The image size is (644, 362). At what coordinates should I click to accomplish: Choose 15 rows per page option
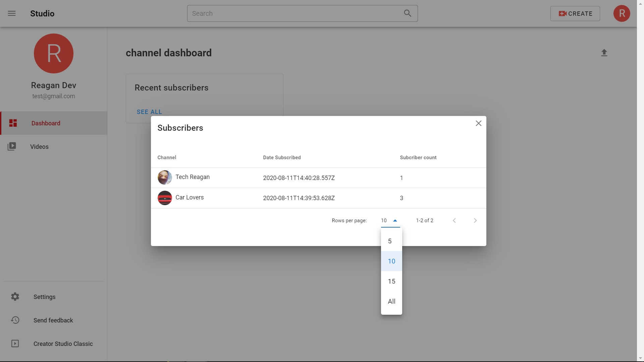[x=391, y=281]
